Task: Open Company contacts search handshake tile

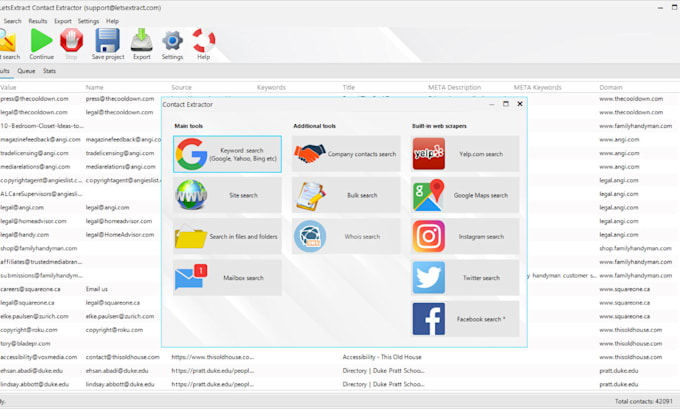Action: [346, 154]
